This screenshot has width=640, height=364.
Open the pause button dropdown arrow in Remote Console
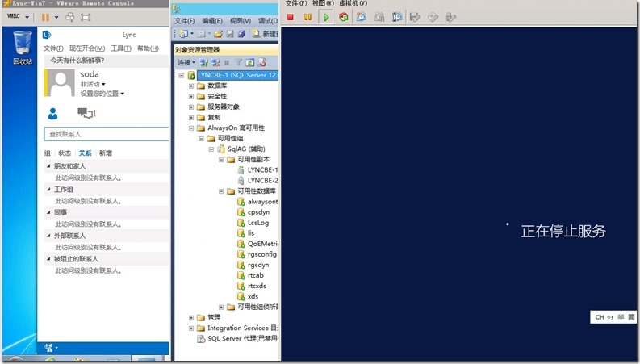[56, 17]
